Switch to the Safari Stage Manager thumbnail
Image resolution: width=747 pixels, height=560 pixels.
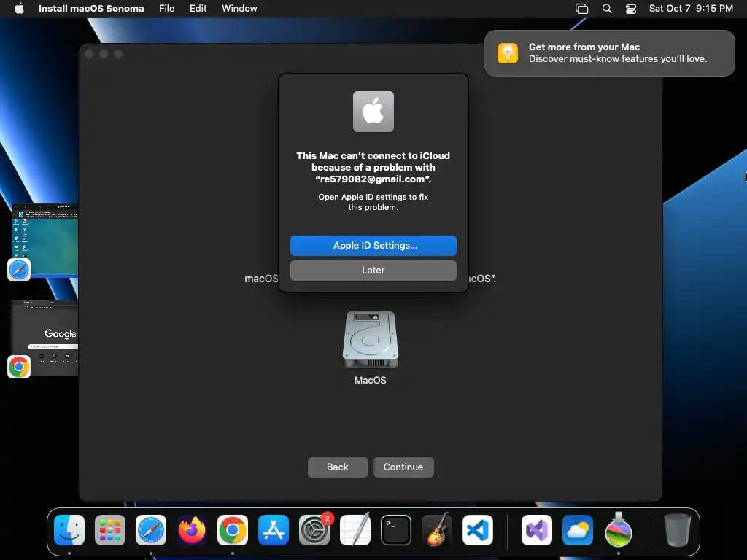(x=44, y=241)
